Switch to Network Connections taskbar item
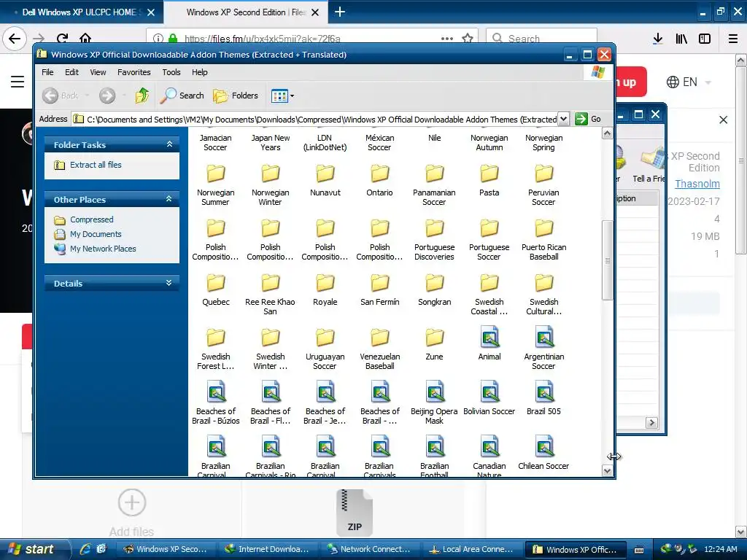The image size is (747, 560). coord(371,549)
